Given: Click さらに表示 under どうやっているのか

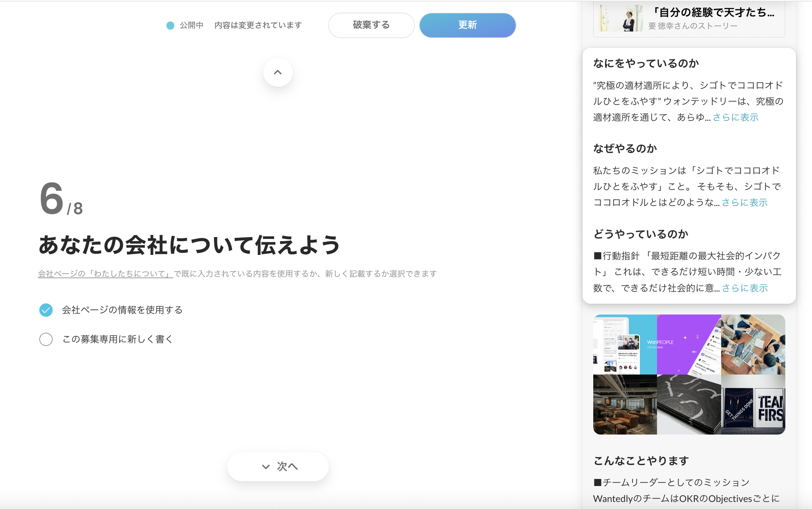Looking at the screenshot, I should coord(745,288).
